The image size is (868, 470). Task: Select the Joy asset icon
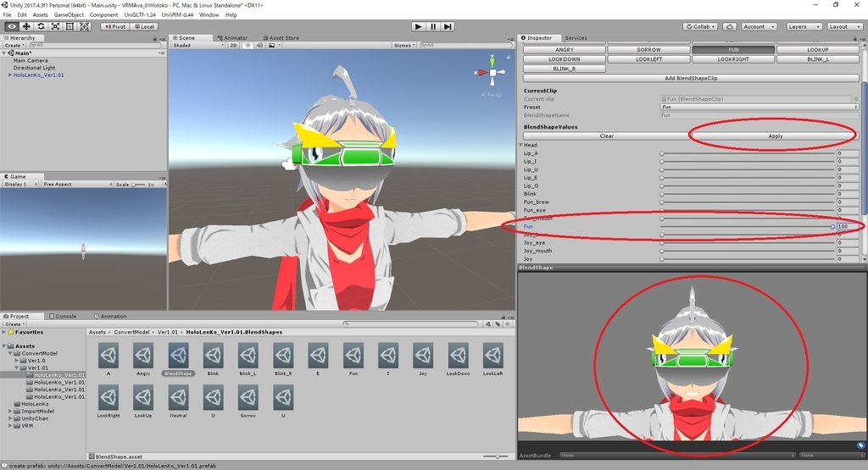coord(423,356)
